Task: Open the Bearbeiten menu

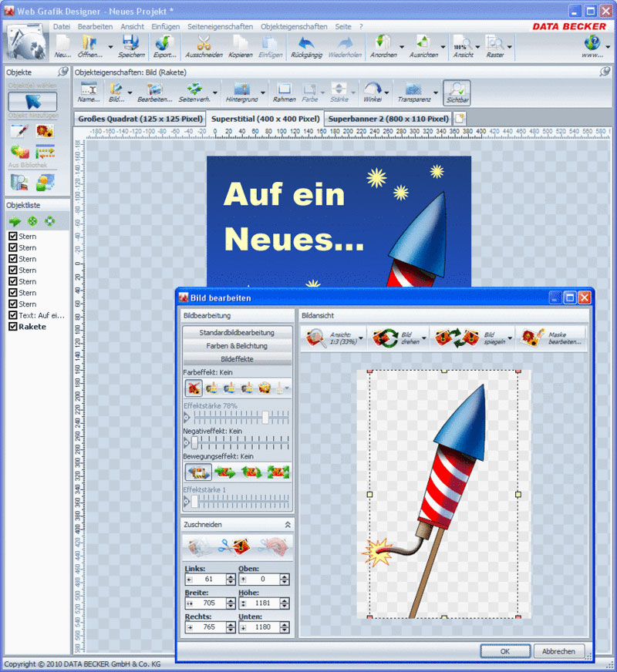Action: 95,26
